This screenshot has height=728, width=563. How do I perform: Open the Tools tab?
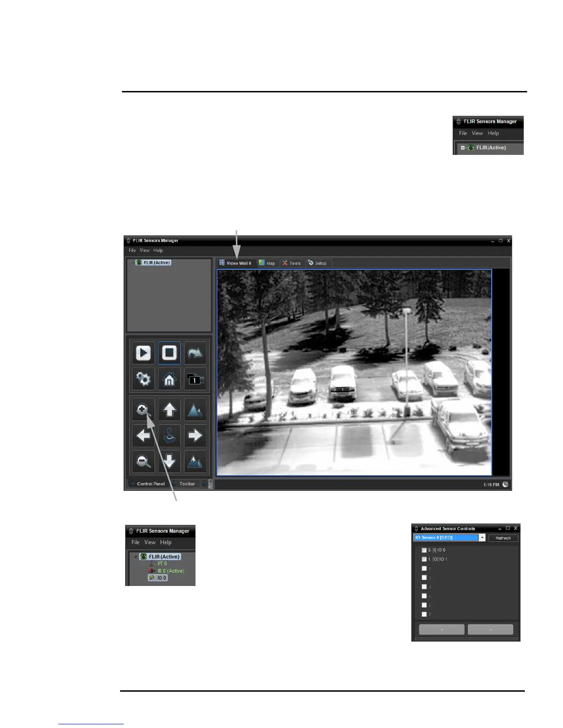pyautogui.click(x=292, y=263)
